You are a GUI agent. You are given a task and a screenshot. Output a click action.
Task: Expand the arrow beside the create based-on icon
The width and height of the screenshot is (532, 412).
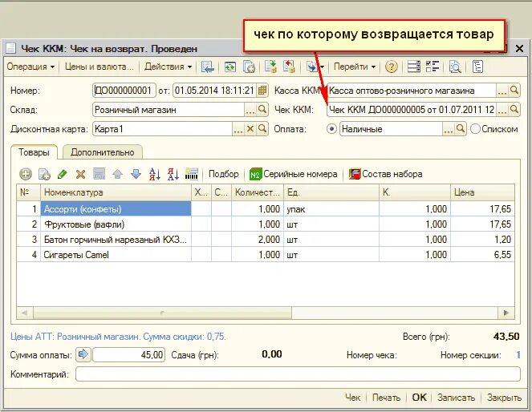coord(322,67)
